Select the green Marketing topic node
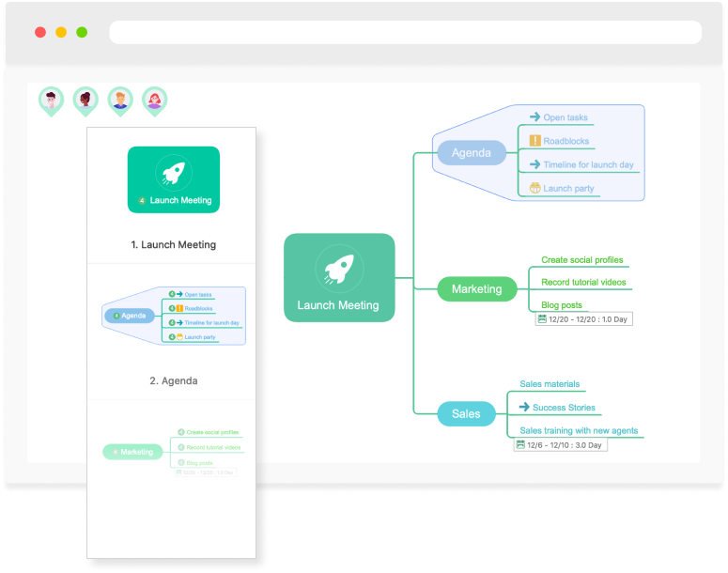 (x=476, y=289)
